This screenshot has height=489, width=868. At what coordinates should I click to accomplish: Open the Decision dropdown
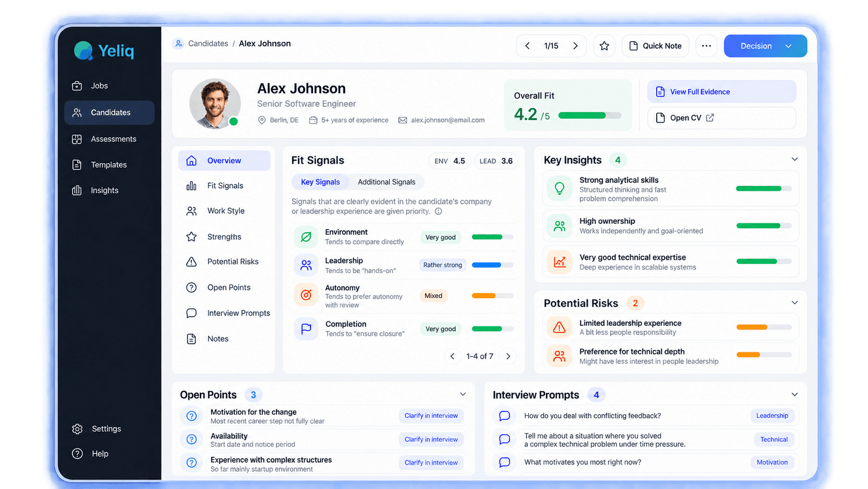pos(765,46)
